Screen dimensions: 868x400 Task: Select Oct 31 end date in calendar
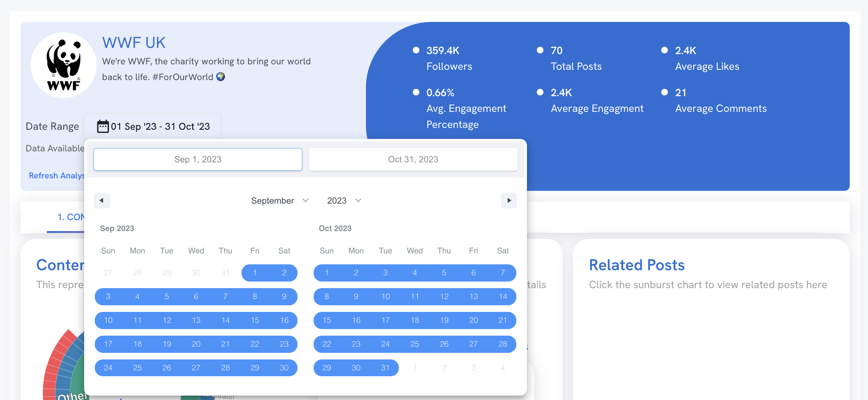click(385, 367)
